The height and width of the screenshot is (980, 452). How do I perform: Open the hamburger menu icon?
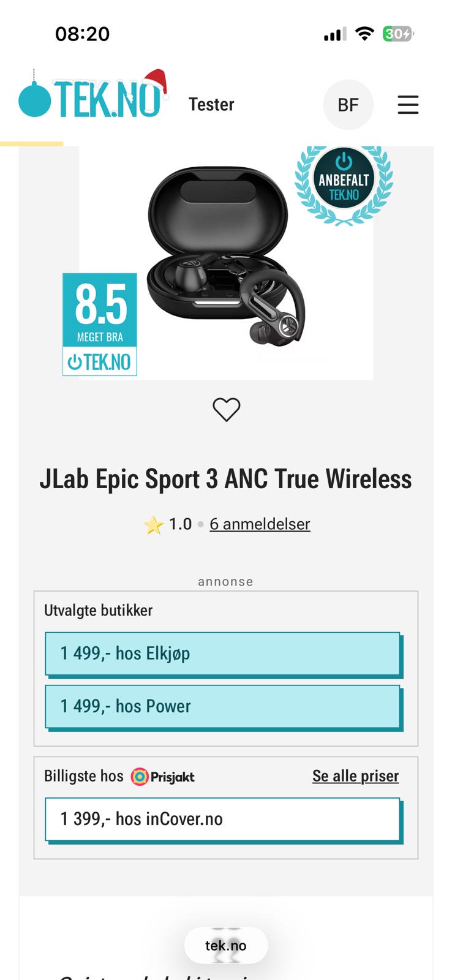coord(408,105)
